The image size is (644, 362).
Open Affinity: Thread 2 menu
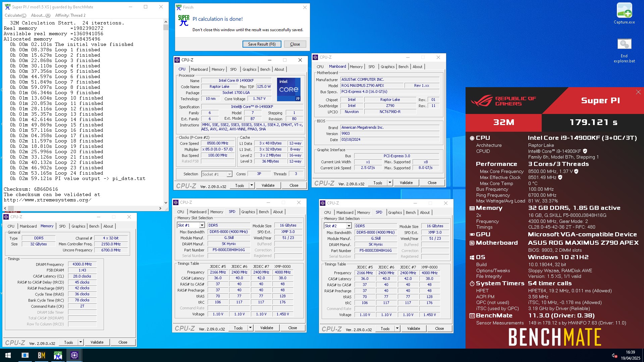[x=70, y=15]
